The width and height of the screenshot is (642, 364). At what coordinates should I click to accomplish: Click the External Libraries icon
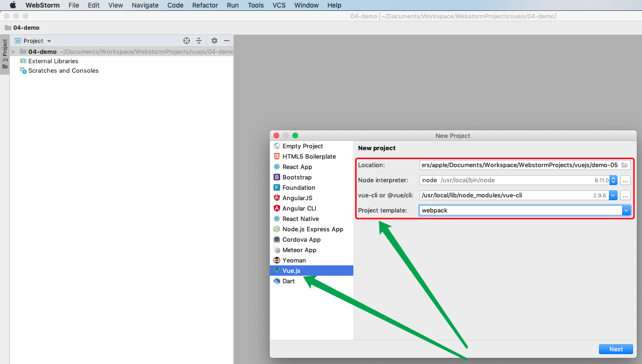pyautogui.click(x=23, y=61)
